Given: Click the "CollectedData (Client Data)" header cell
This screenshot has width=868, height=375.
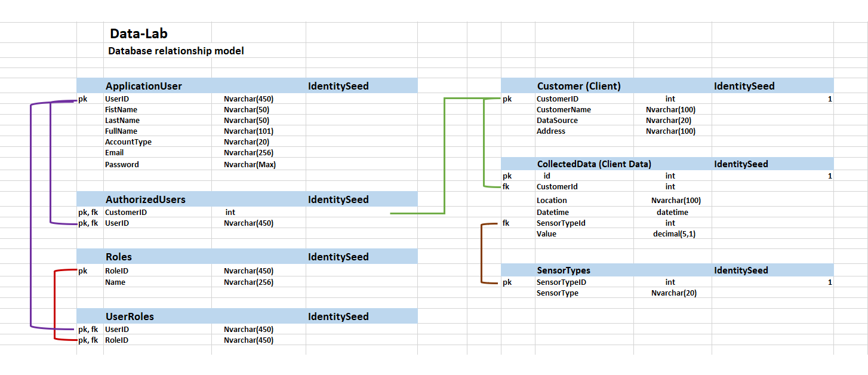Looking at the screenshot, I should tap(595, 164).
